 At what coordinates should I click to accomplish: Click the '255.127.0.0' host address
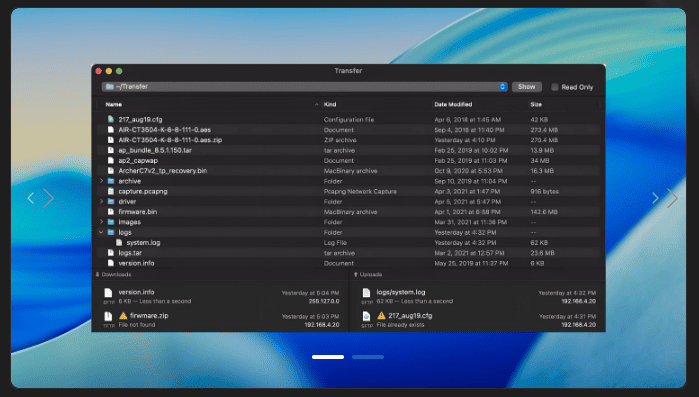point(324,301)
